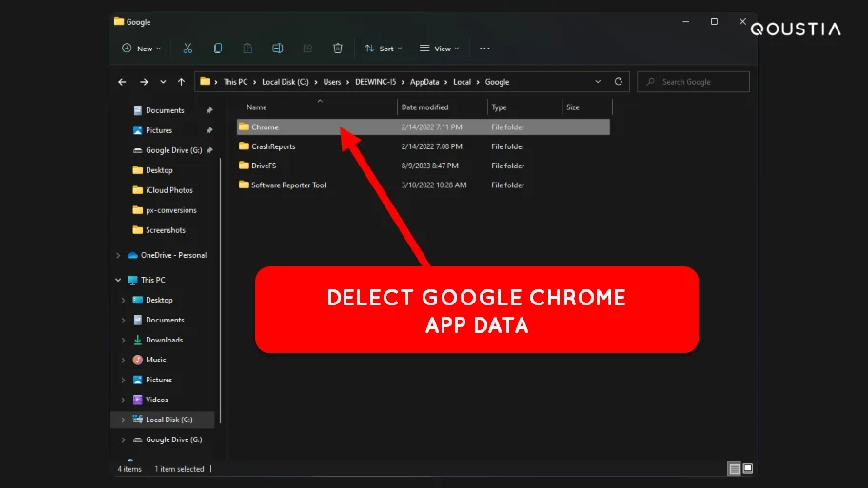Click the Share icon in toolbar
Screen dimensions: 868x488
[307, 49]
